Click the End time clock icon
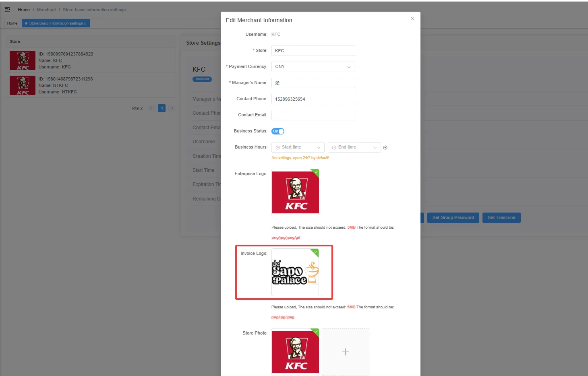The width and height of the screenshot is (588, 376). pyautogui.click(x=334, y=148)
